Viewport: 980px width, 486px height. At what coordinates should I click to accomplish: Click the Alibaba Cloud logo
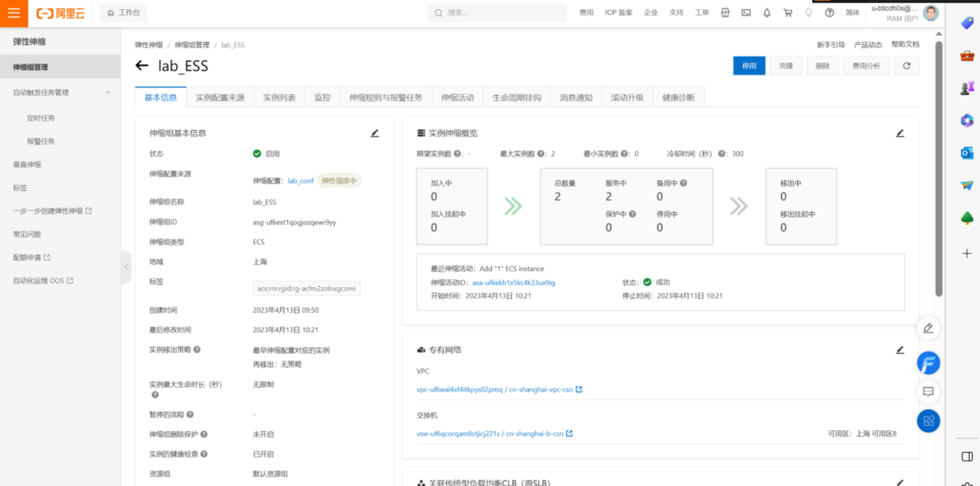click(60, 13)
